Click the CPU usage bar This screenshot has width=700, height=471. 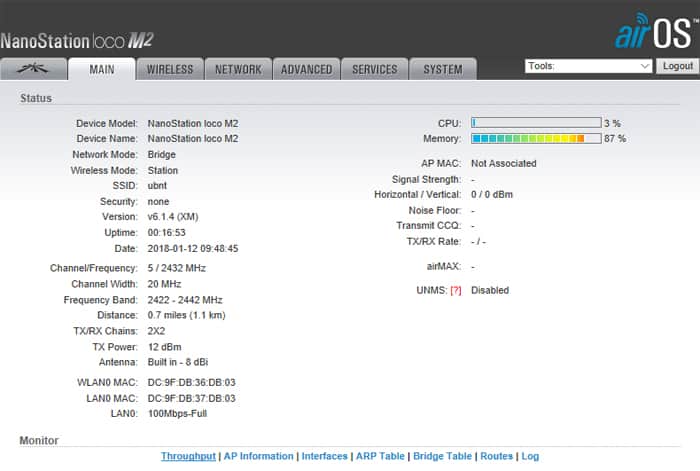(x=536, y=123)
